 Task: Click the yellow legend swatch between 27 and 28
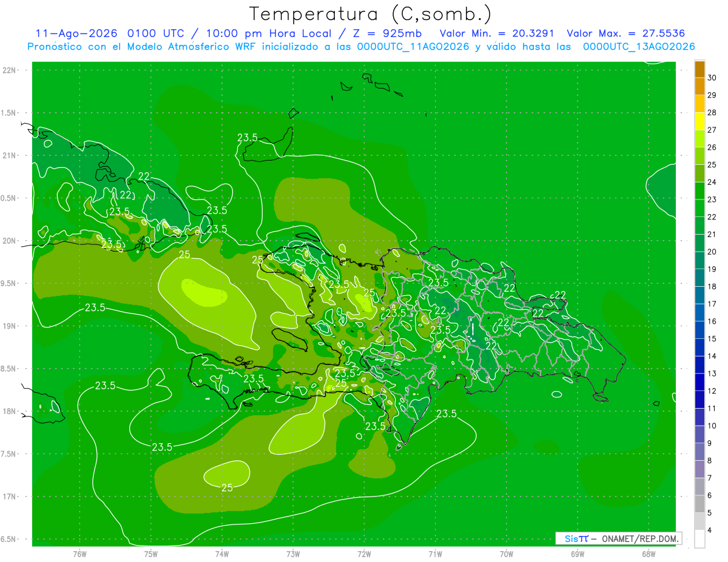[699, 121]
